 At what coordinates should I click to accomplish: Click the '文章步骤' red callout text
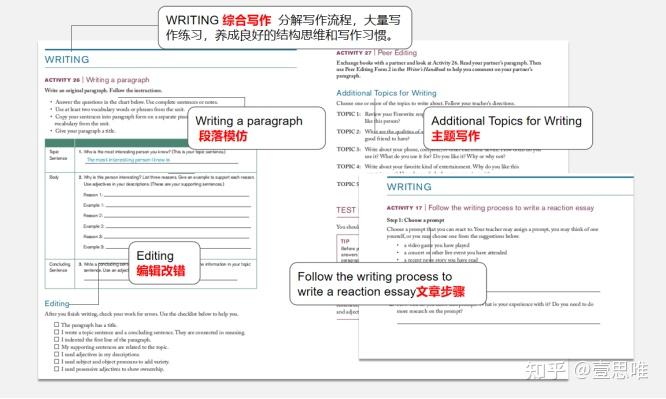pos(440,291)
